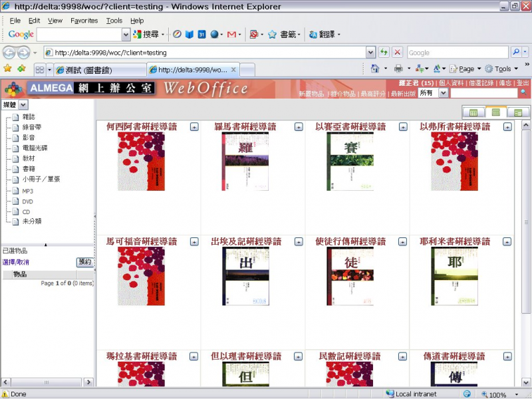532x399 pixels.
Task: Click the 新置物品 link
Action: 311,94
